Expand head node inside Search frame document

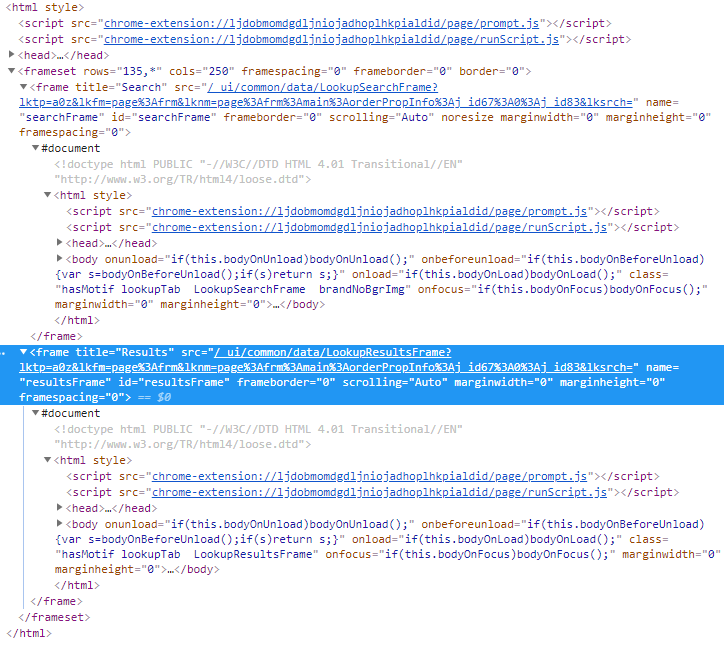pyautogui.click(x=59, y=242)
